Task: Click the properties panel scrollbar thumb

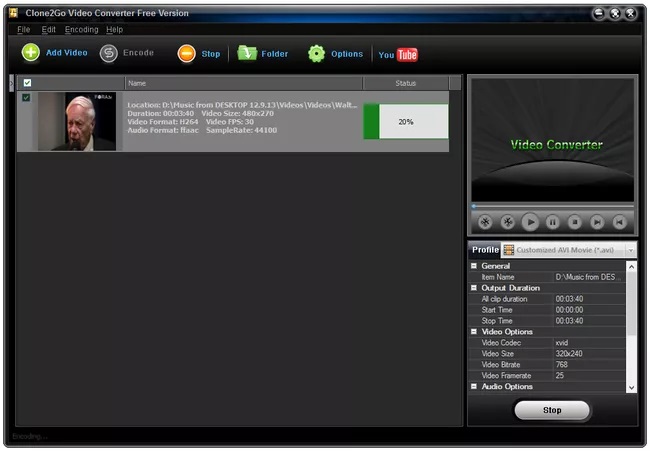Action: 631,304
